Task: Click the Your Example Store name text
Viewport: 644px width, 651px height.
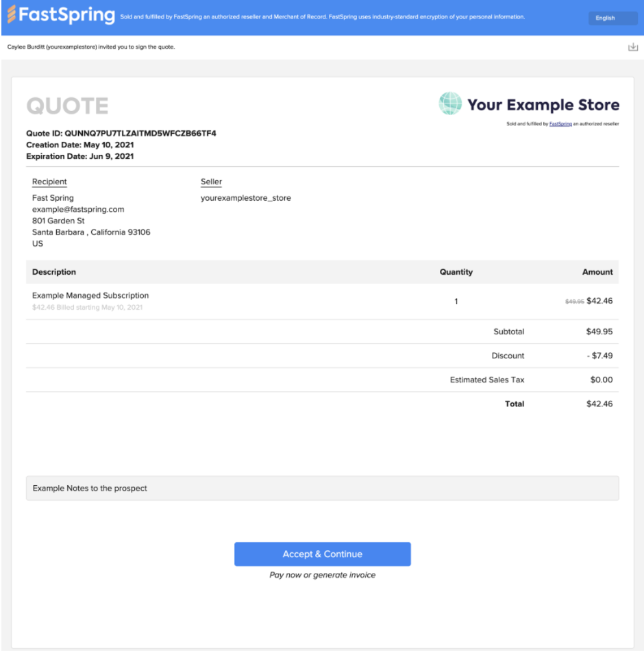Action: (543, 105)
